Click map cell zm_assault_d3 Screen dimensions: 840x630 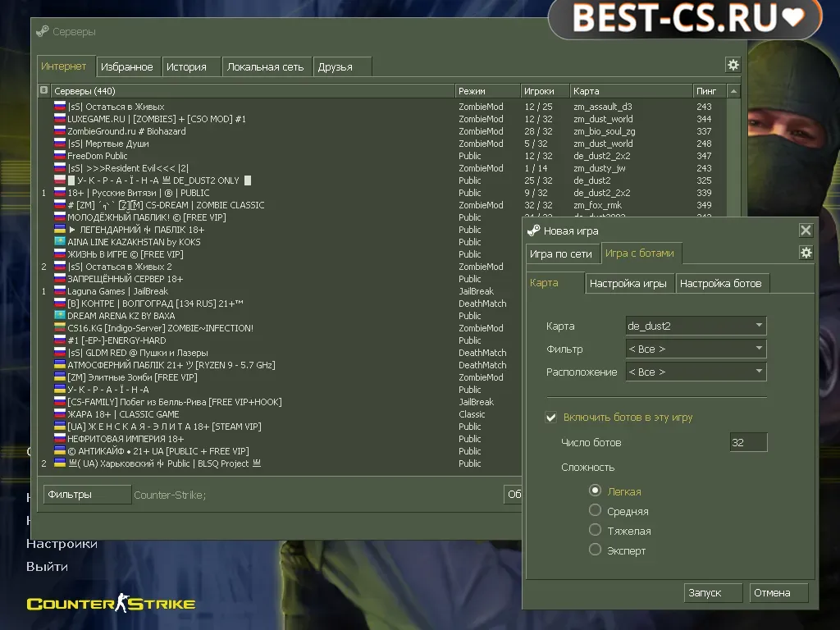(x=603, y=107)
